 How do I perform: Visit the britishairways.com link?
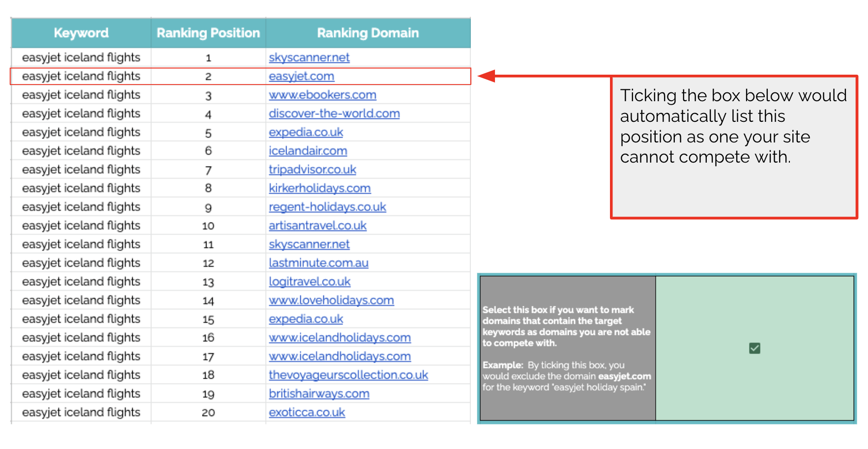click(319, 394)
